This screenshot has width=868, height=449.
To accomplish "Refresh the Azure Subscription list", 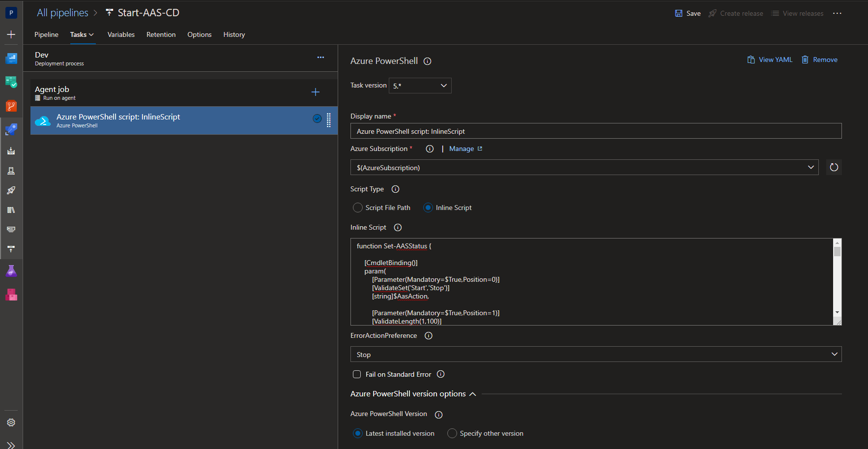I will coord(834,167).
